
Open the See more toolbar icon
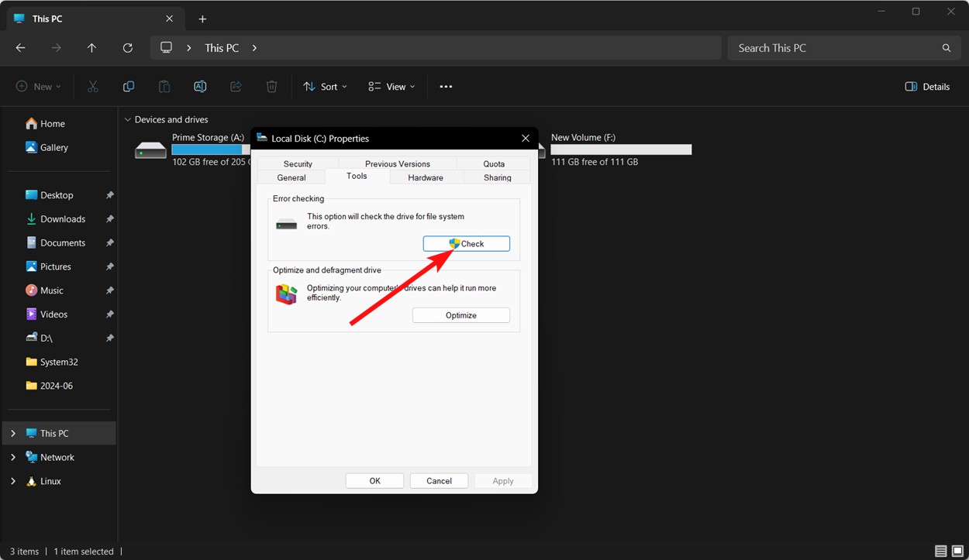click(x=446, y=86)
